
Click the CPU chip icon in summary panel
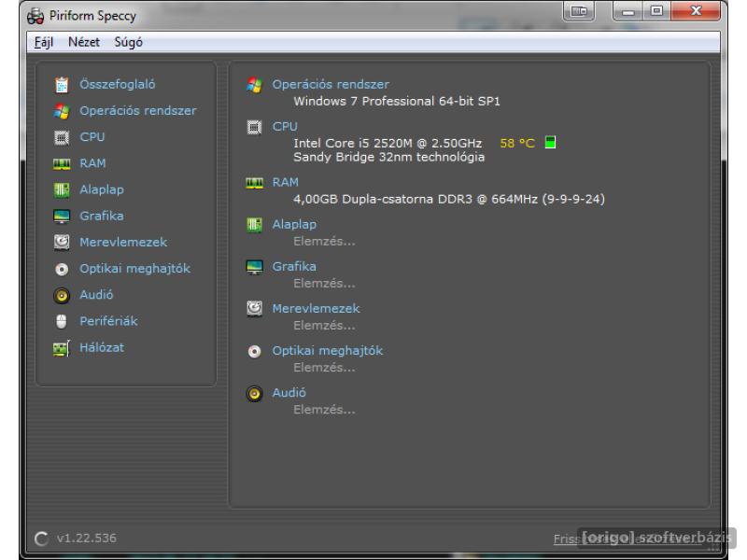(254, 127)
